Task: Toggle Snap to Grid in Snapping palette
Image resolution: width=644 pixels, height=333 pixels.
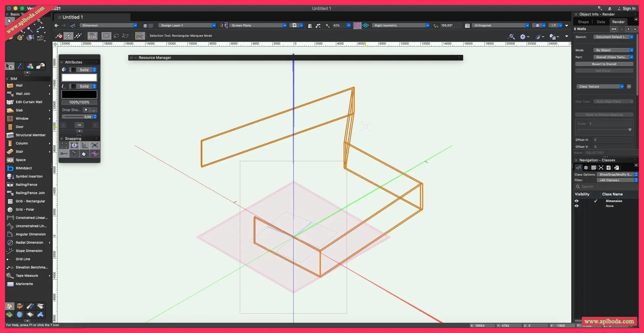Action: [64, 145]
